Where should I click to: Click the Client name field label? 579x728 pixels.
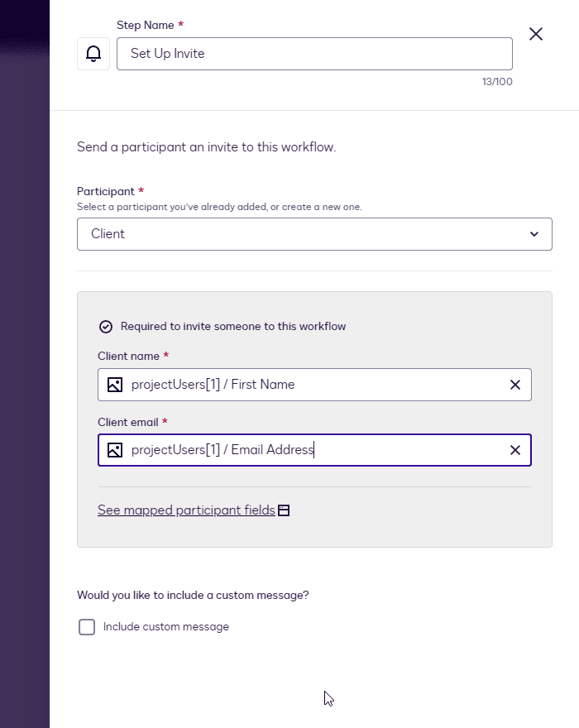(x=127, y=356)
